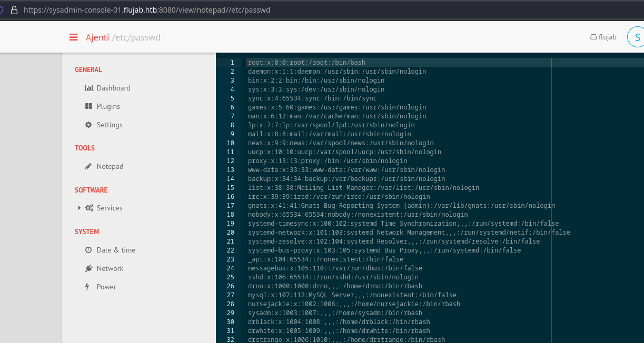This screenshot has width=644, height=343.
Task: Open the user avatar menu
Action: click(x=637, y=37)
